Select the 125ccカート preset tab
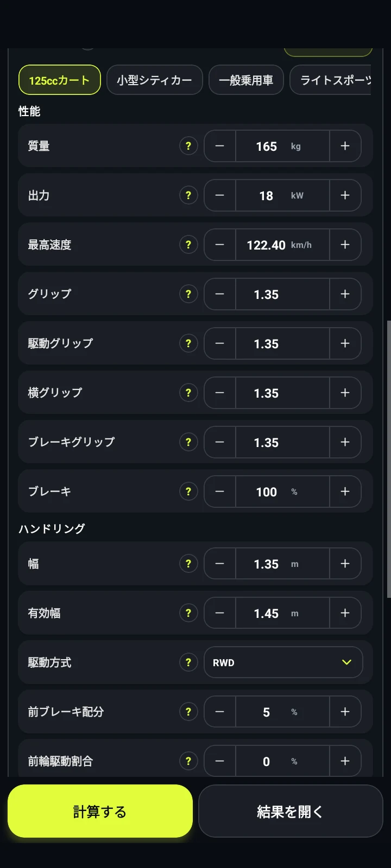The width and height of the screenshot is (391, 868). coord(60,80)
